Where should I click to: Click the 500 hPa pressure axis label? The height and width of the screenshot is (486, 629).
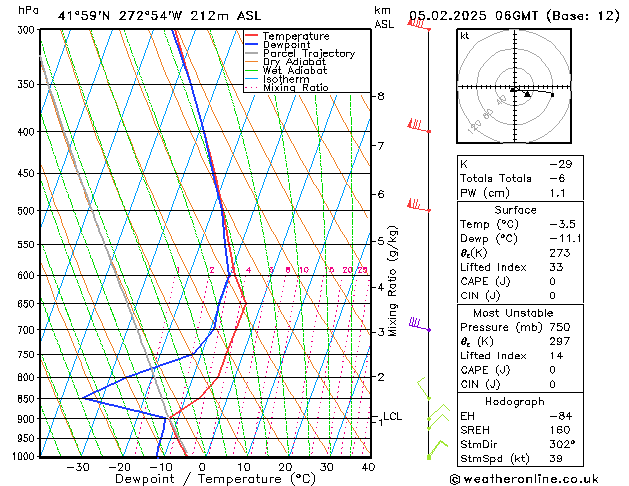(28, 211)
